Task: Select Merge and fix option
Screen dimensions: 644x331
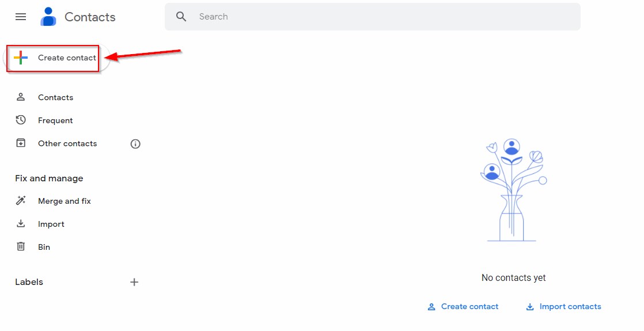Action: (65, 201)
